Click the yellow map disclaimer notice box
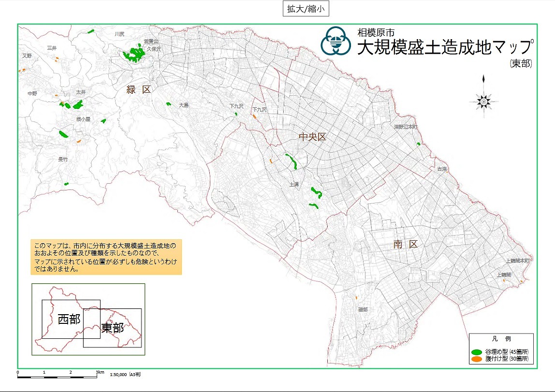This screenshot has width=555, height=392. (x=106, y=257)
